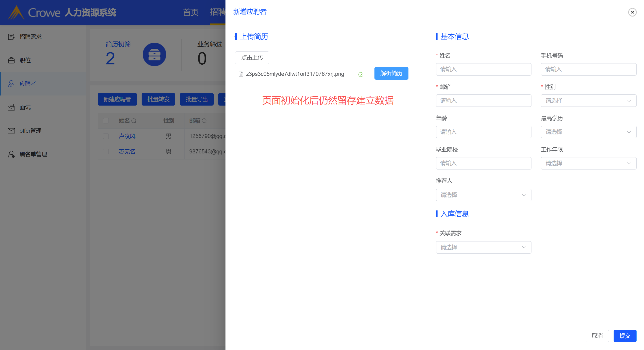Click the 职位 briefcase icon
This screenshot has height=350, width=644.
[11, 61]
